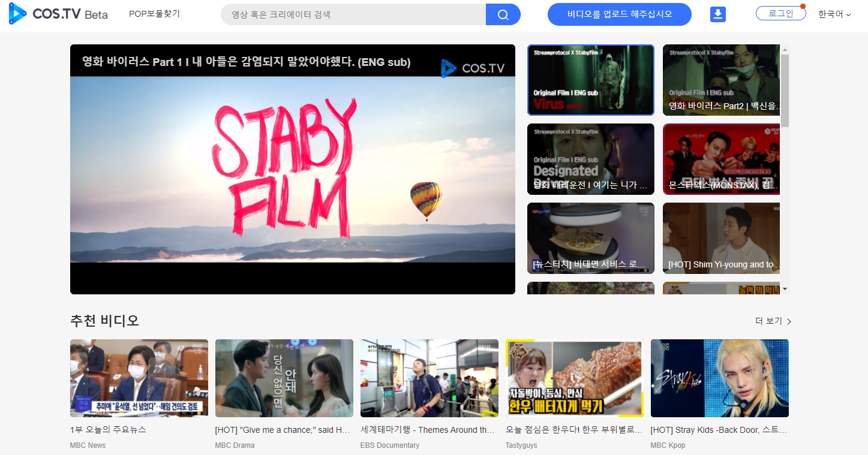The image size is (868, 455).
Task: Open the MBC News channel link
Action: pos(88,445)
